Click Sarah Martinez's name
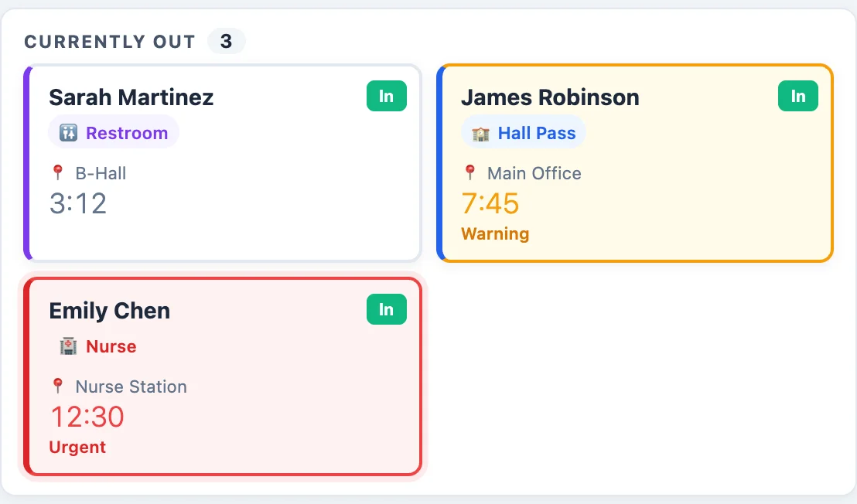Viewport: 857px width, 504px height. click(x=131, y=97)
